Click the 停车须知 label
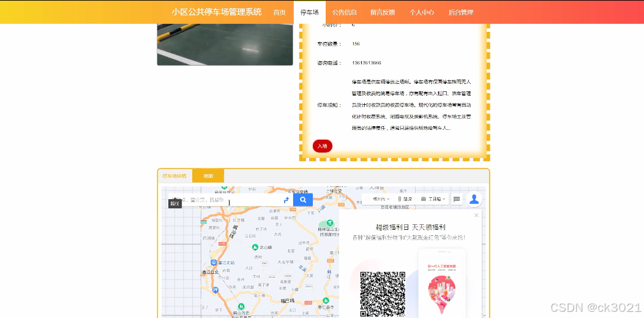The image size is (644, 318). 329,105
